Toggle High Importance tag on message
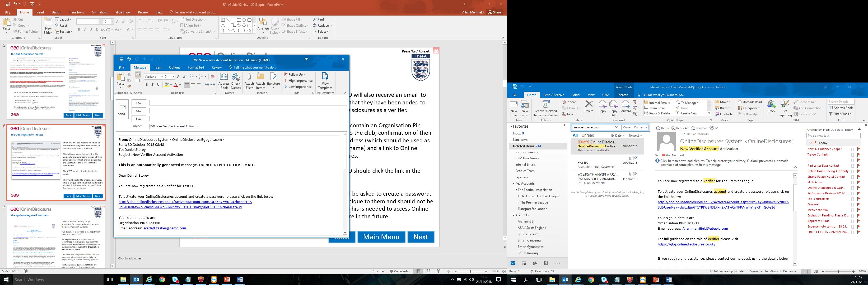The width and height of the screenshot is (868, 285). pyautogui.click(x=298, y=81)
